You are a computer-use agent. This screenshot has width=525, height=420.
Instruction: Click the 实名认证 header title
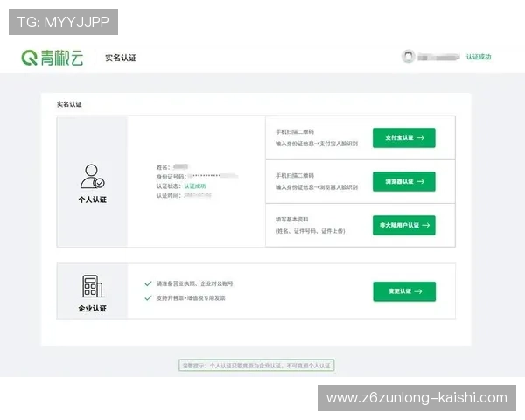(121, 58)
